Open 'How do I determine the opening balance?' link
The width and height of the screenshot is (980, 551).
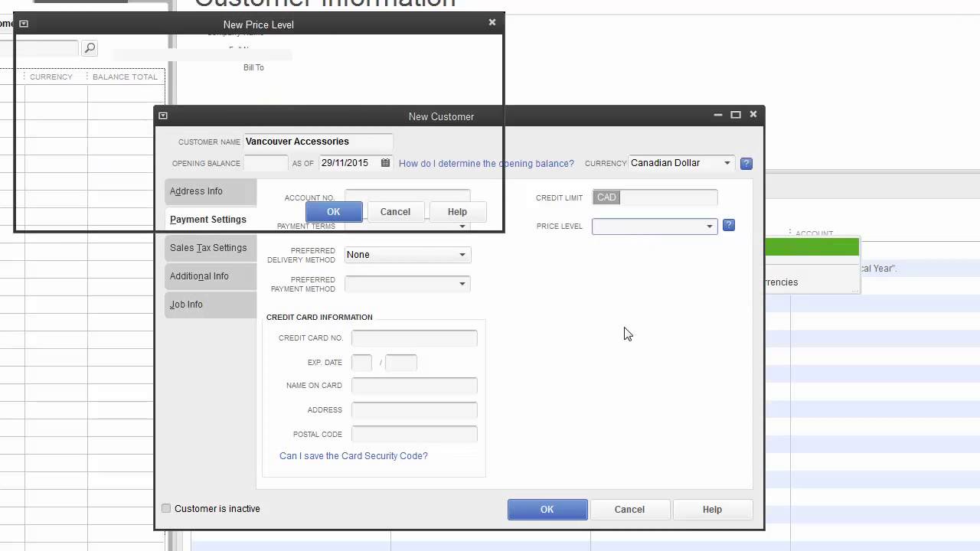point(486,164)
